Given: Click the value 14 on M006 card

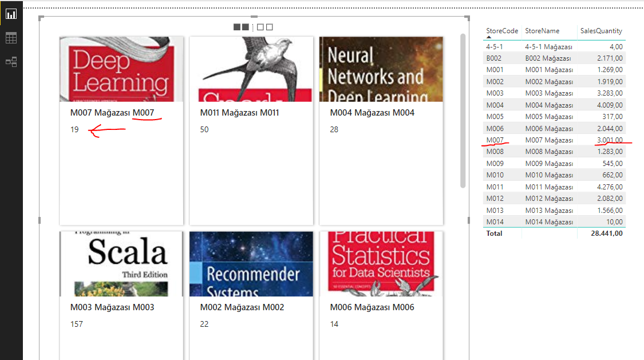Looking at the screenshot, I should click(334, 324).
